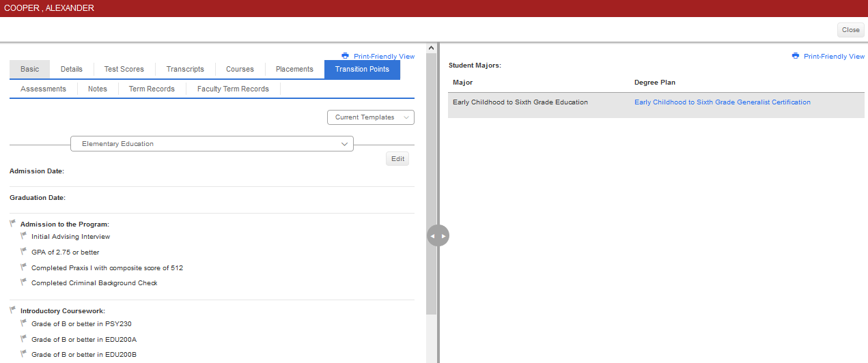This screenshot has height=363, width=868.
Task: Click Completed Praxis I with composite score text
Action: [x=107, y=268]
